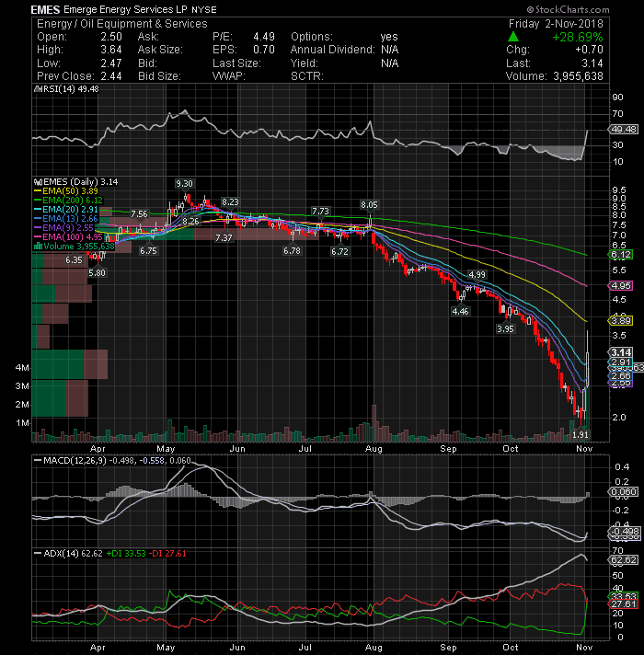This screenshot has height=655, width=644.
Task: Click the 0.060 MACD histogram tag
Action: pos(624,491)
